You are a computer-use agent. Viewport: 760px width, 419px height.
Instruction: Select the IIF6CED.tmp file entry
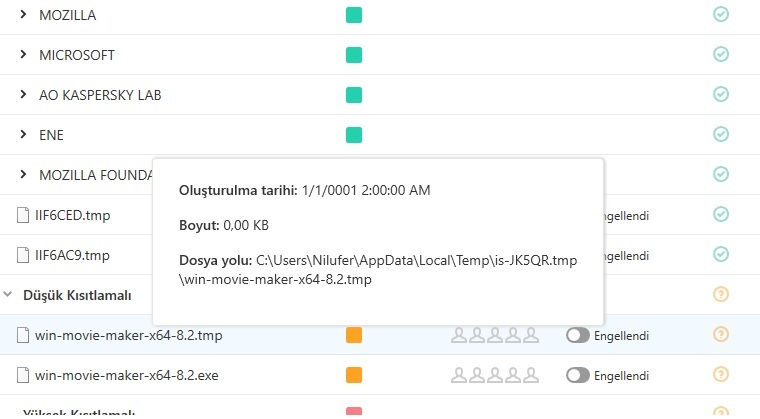click(x=72, y=215)
